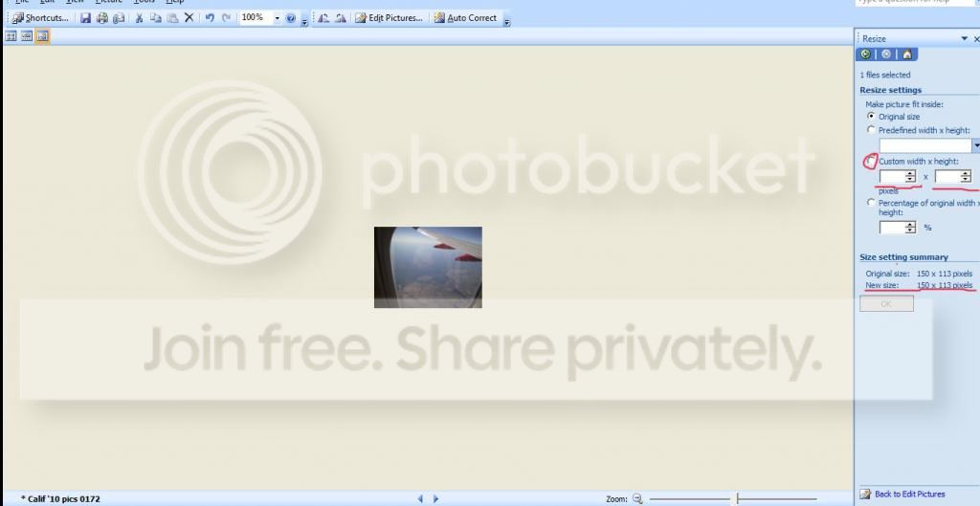
Task: Select the Original size radio button
Action: click(x=871, y=116)
